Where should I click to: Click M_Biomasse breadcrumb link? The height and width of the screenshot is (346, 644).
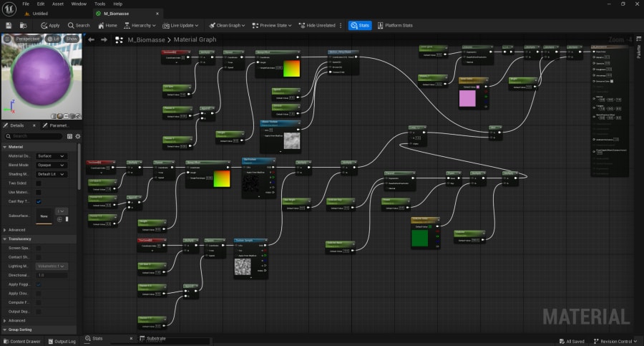pos(146,39)
